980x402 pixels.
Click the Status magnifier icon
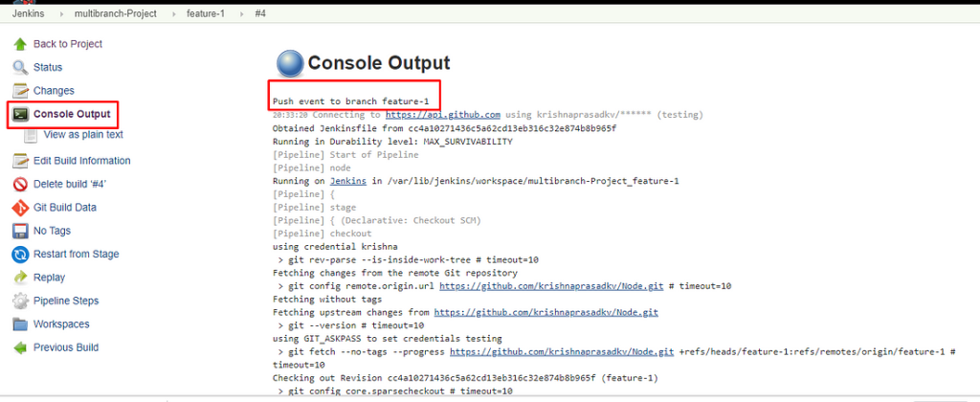[21, 68]
